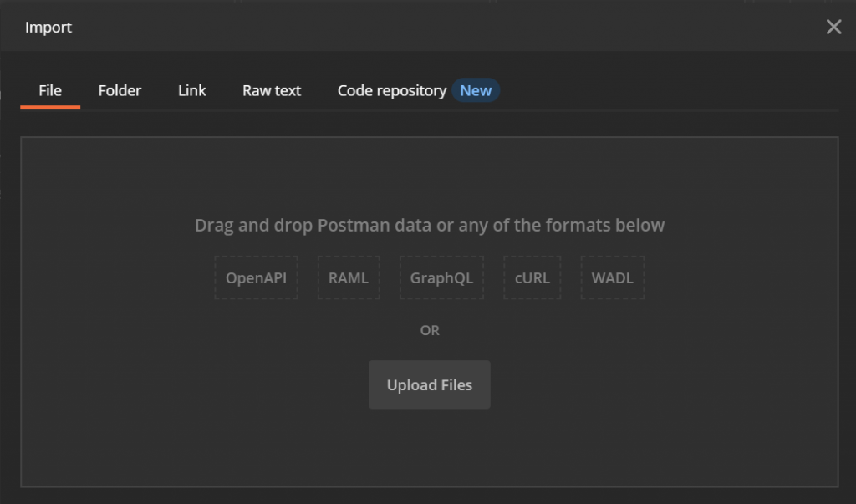Close the Import dialog

(x=833, y=28)
